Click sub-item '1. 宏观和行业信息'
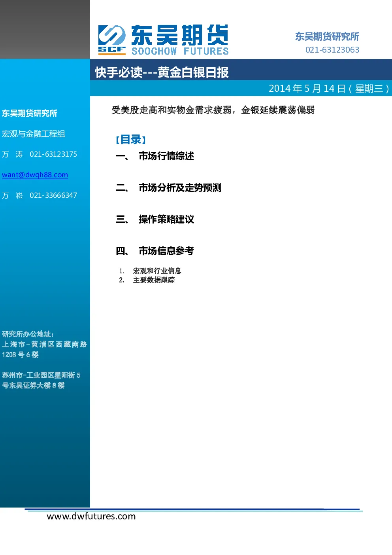 pyautogui.click(x=150, y=271)
